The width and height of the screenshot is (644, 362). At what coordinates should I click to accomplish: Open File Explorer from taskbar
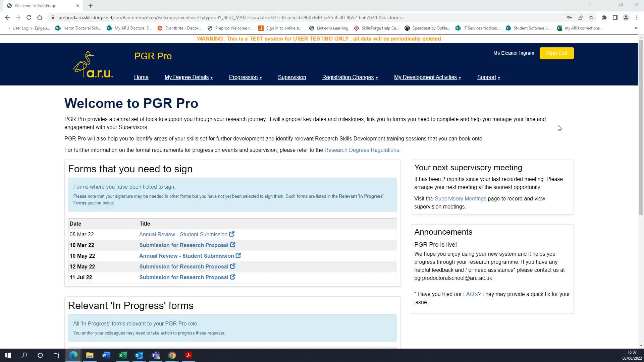click(90, 355)
